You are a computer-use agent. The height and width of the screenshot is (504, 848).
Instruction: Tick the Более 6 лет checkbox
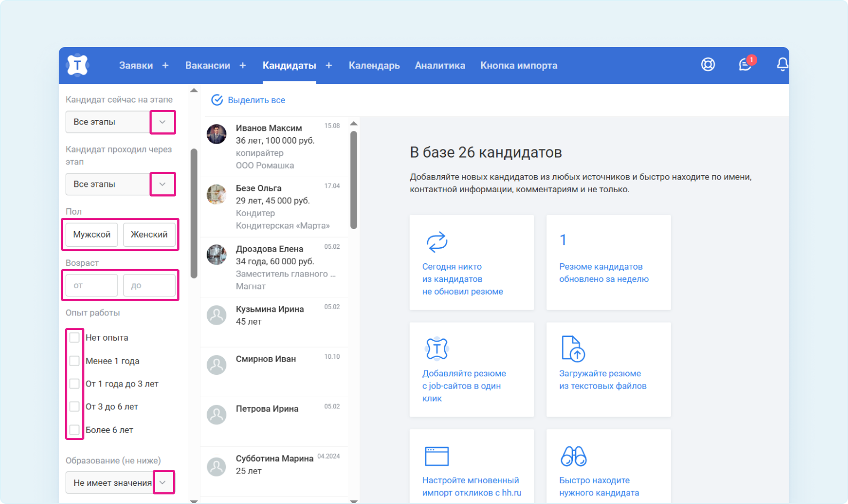click(75, 430)
